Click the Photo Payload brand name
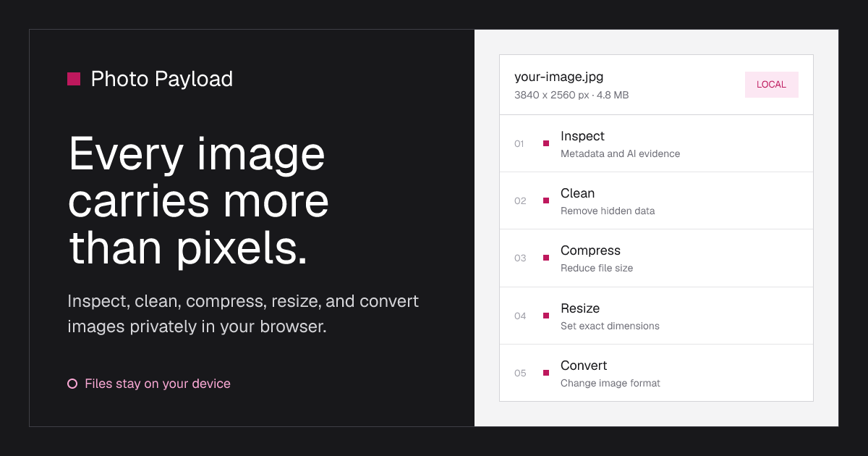868x456 pixels. [162, 79]
